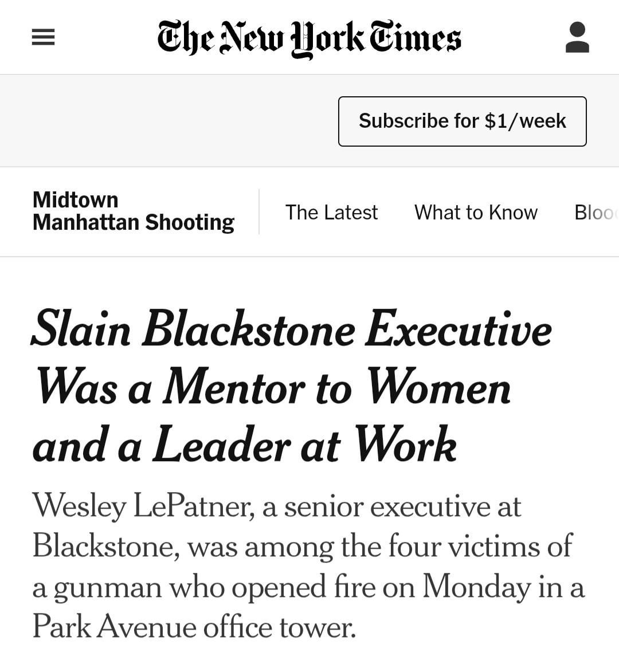Click the Slain Blackstone Executive headline

coord(292,386)
